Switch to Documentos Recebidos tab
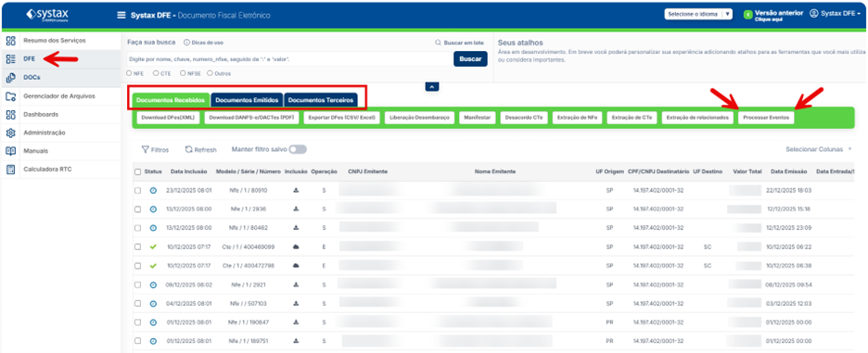This screenshot has height=353, width=868. [171, 100]
